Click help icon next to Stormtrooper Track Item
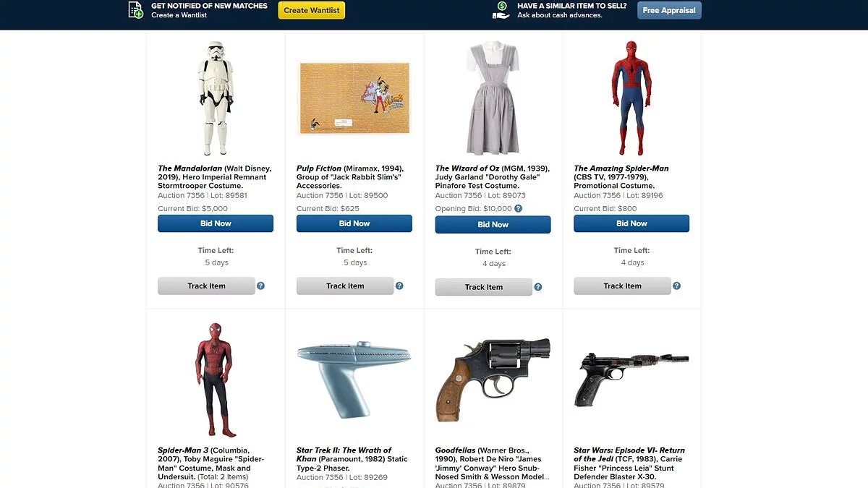The width and height of the screenshot is (868, 488). point(261,286)
